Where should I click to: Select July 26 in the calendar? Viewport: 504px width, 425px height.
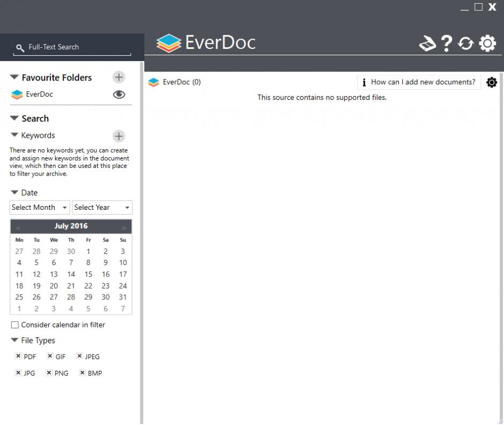pyautogui.click(x=36, y=297)
